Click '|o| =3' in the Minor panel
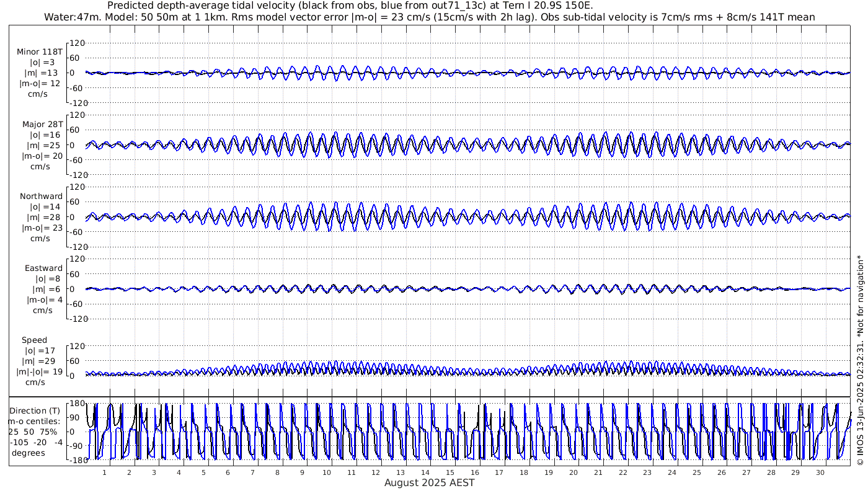This screenshot has width=868, height=496. click(x=43, y=63)
